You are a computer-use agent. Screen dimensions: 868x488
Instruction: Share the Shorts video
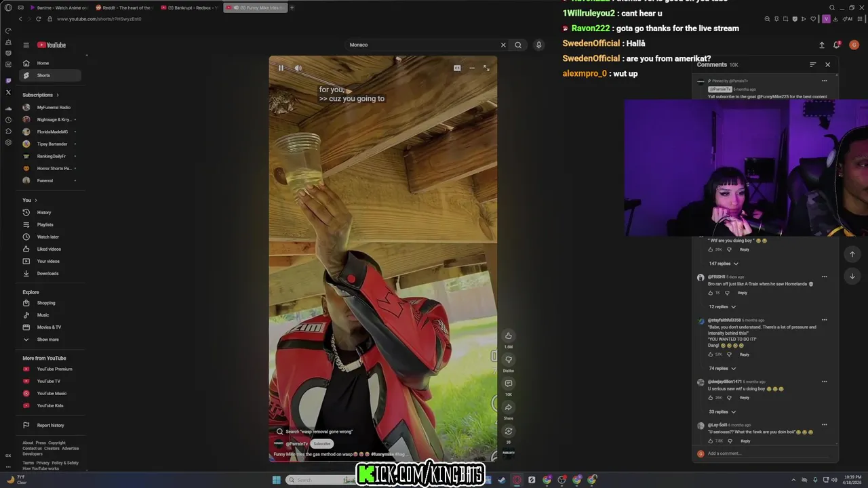(509, 407)
